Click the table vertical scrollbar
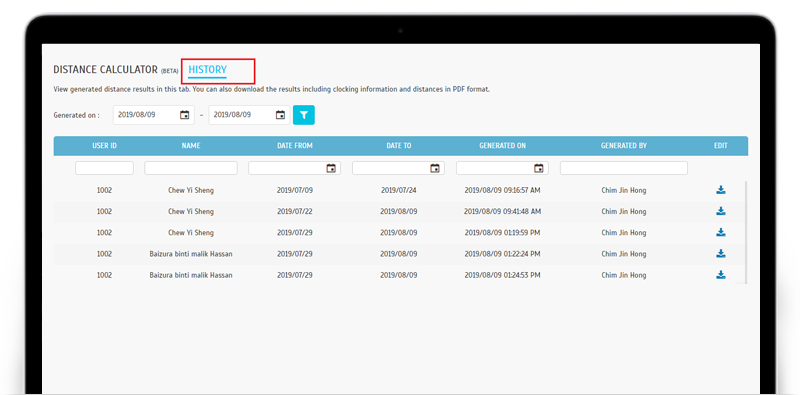Viewport: 800px width, 395px height. click(746, 232)
